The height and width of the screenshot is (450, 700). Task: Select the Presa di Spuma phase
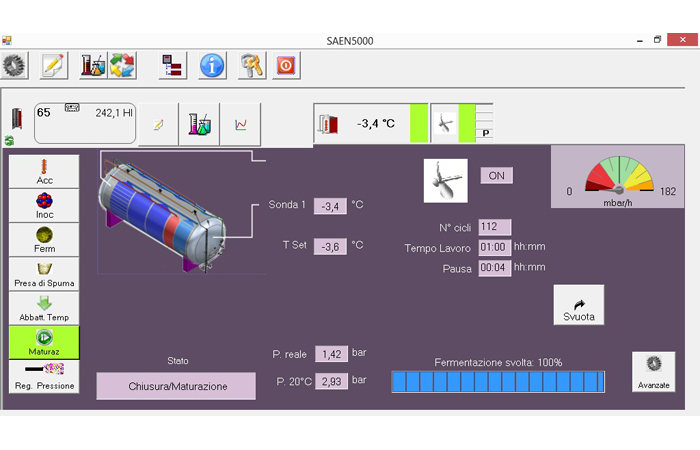[x=44, y=274]
